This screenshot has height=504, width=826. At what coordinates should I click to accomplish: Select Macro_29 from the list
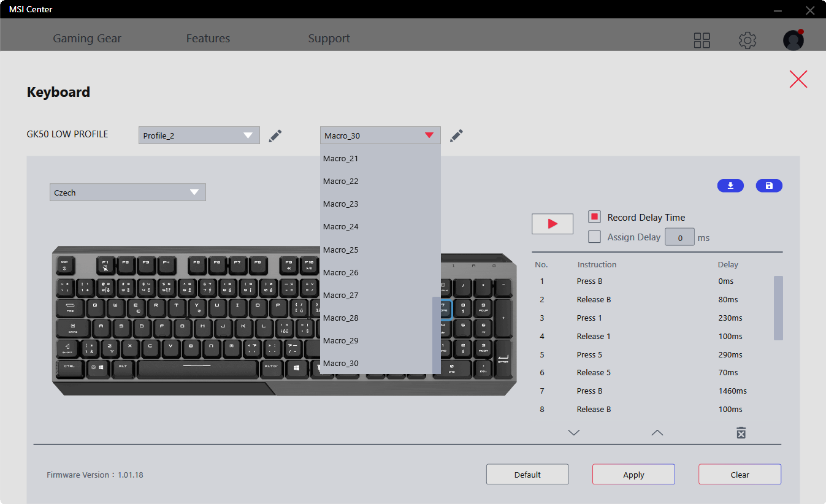376,340
